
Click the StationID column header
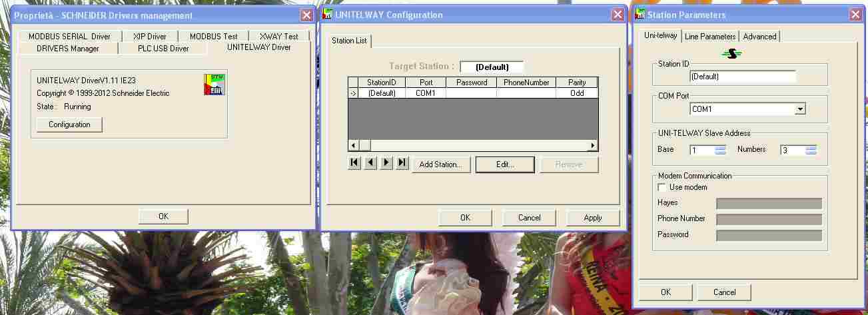pyautogui.click(x=382, y=83)
